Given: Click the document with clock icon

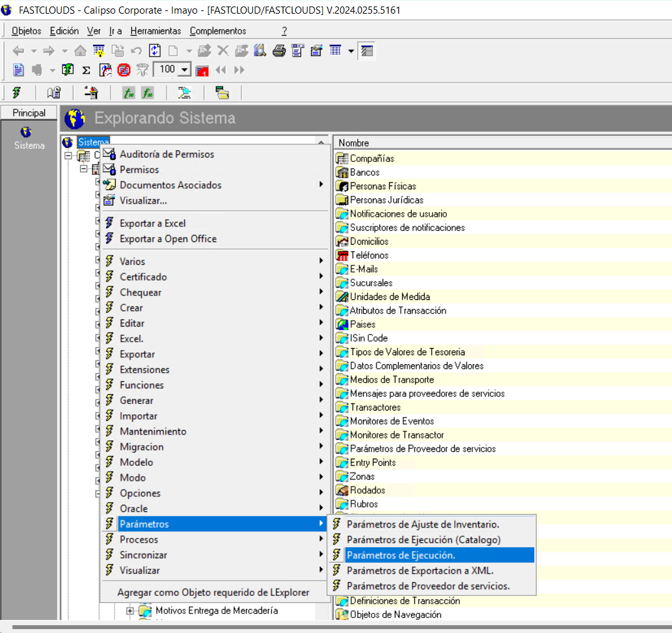Looking at the screenshot, I should point(105,70).
